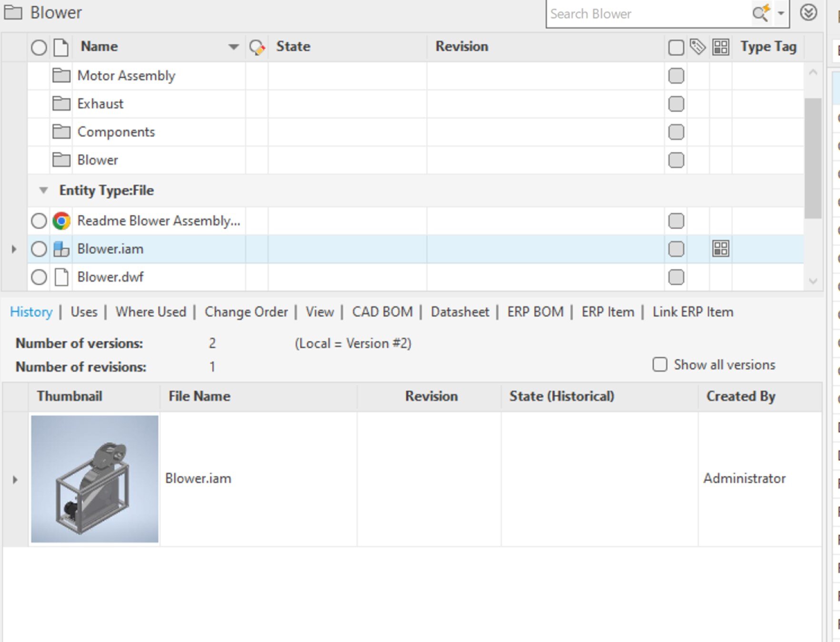Switch to the Uses tab
The height and width of the screenshot is (642, 840).
click(84, 312)
